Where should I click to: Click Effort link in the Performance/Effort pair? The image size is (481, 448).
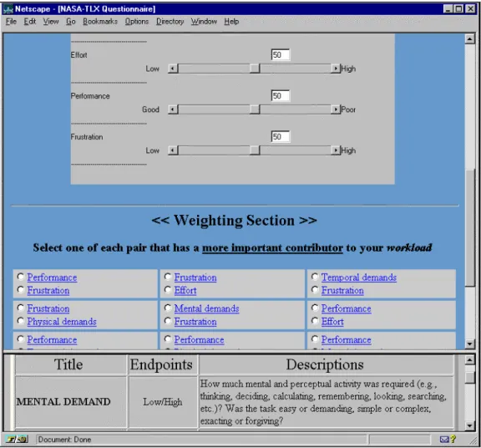[332, 322]
